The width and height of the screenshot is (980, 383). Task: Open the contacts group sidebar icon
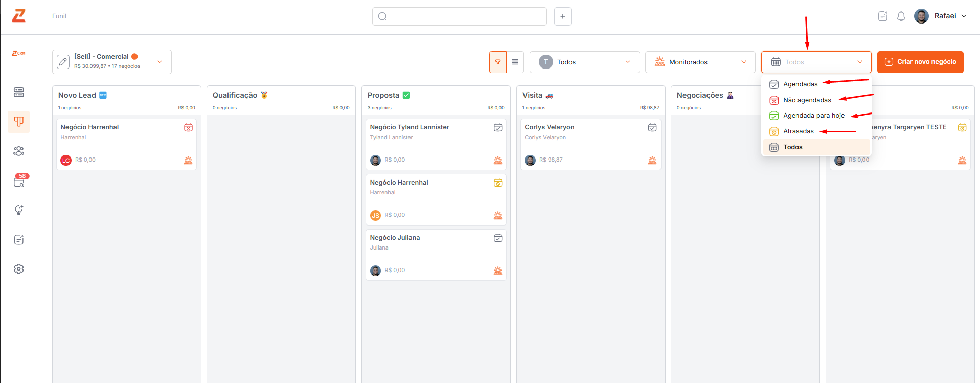19,151
